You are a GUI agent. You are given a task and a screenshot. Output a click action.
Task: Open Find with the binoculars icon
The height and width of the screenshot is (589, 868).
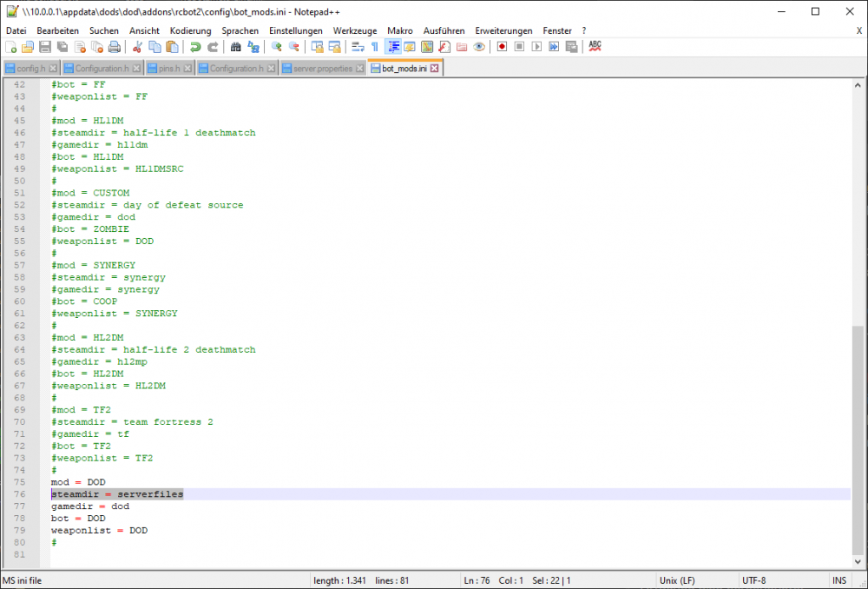(236, 47)
